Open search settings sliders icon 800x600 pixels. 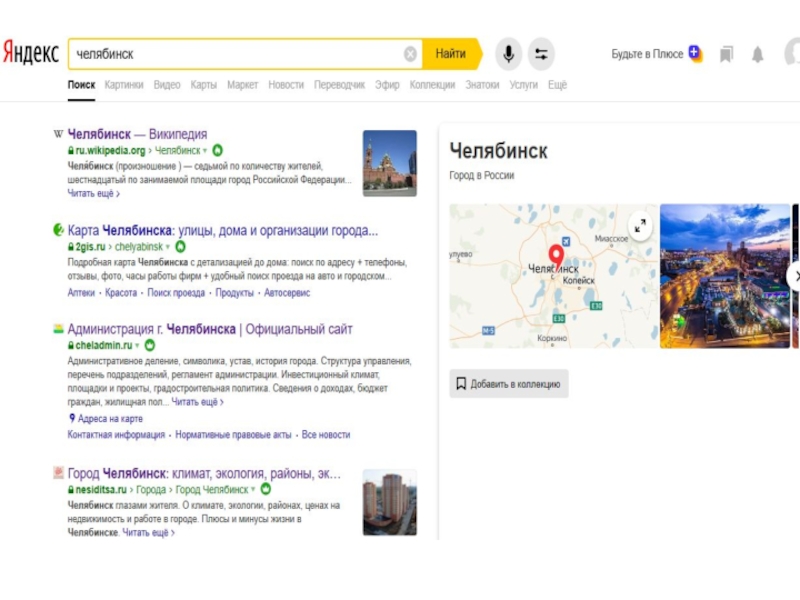[541, 54]
